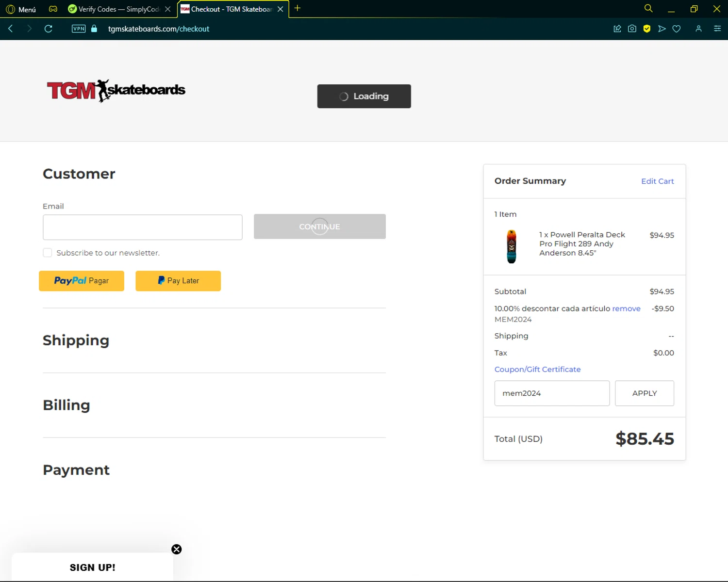Click the address bar URL

159,29
